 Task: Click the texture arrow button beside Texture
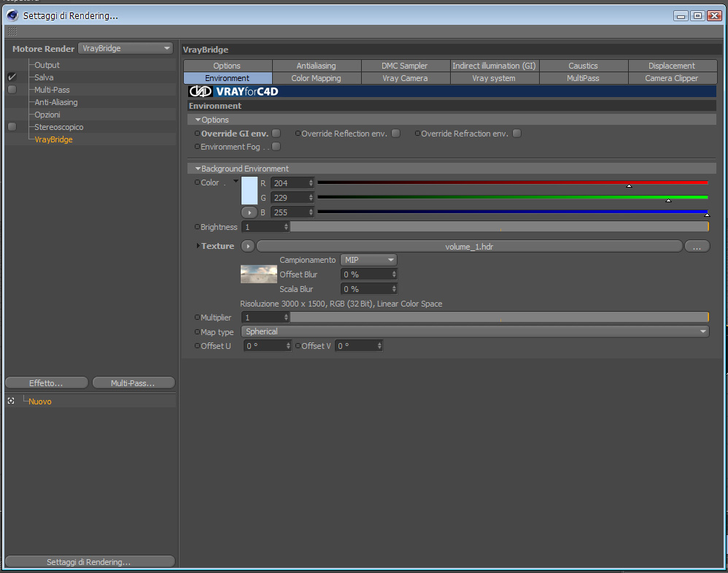248,246
